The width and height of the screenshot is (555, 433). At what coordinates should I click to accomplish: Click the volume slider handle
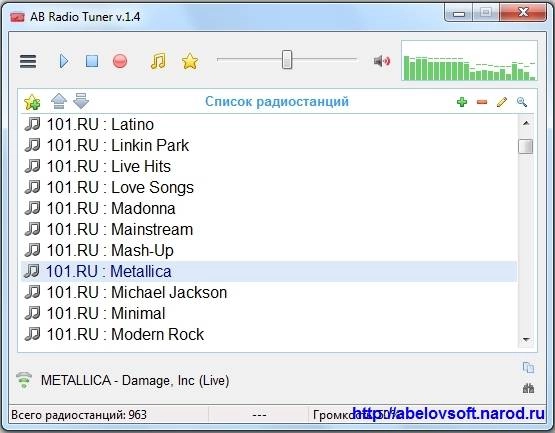(287, 59)
